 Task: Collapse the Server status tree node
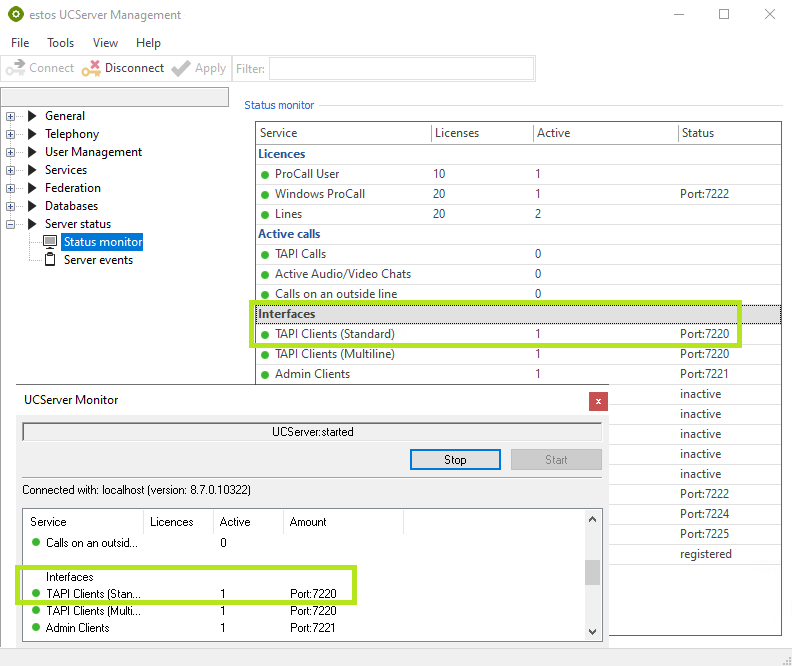(11, 224)
